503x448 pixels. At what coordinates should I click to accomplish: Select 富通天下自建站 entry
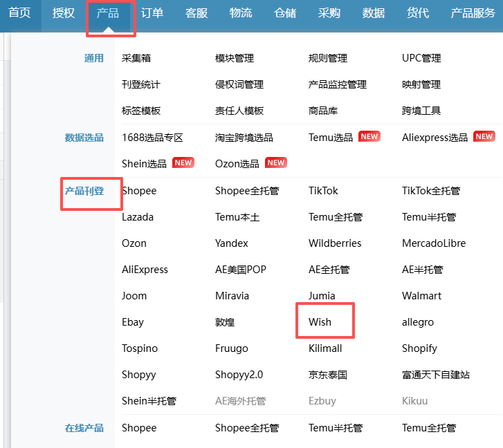(436, 375)
